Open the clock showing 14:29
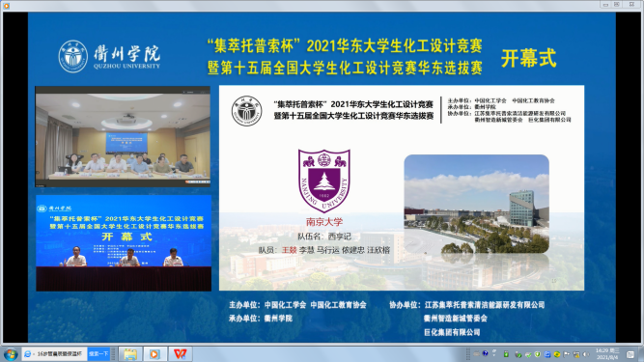 tap(607, 353)
